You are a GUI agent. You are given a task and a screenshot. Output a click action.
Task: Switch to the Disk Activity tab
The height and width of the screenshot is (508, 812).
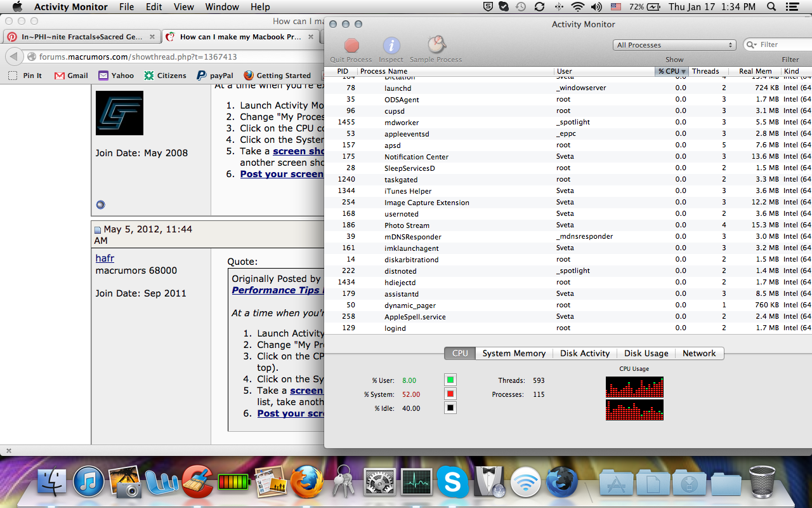tap(585, 353)
